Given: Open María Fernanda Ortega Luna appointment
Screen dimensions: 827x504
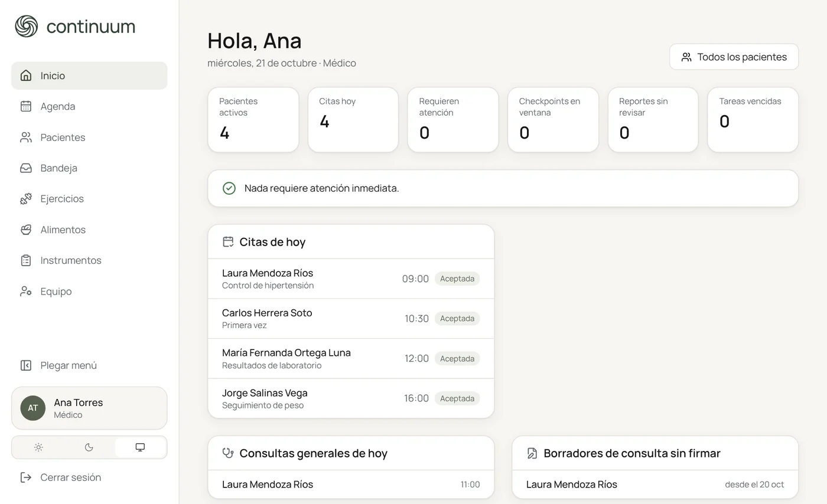Looking at the screenshot, I should tap(351, 358).
